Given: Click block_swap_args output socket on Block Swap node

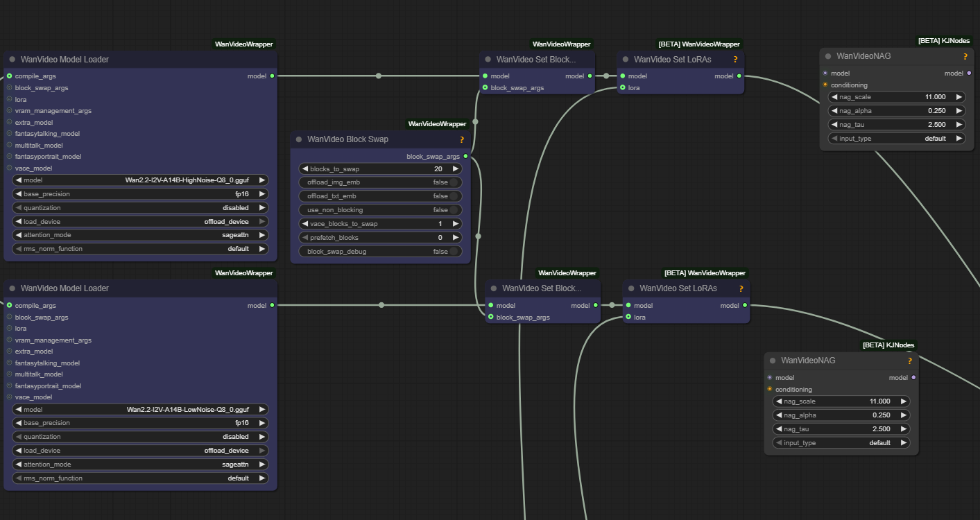Looking at the screenshot, I should [465, 157].
